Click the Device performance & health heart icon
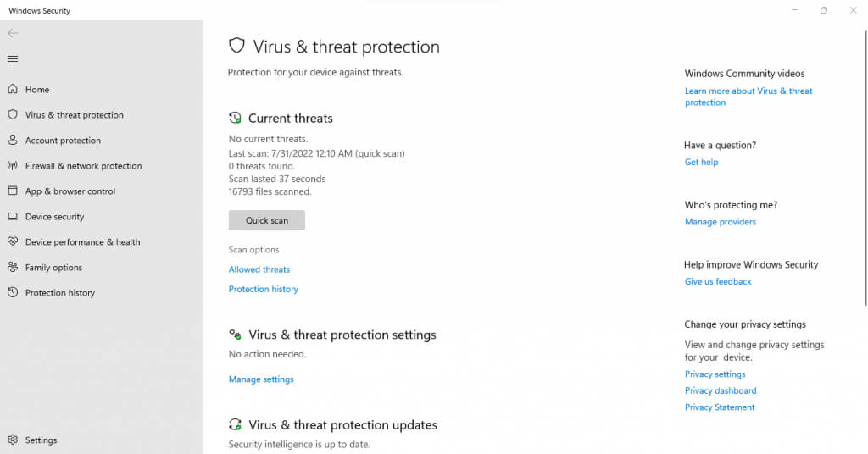 click(x=13, y=242)
